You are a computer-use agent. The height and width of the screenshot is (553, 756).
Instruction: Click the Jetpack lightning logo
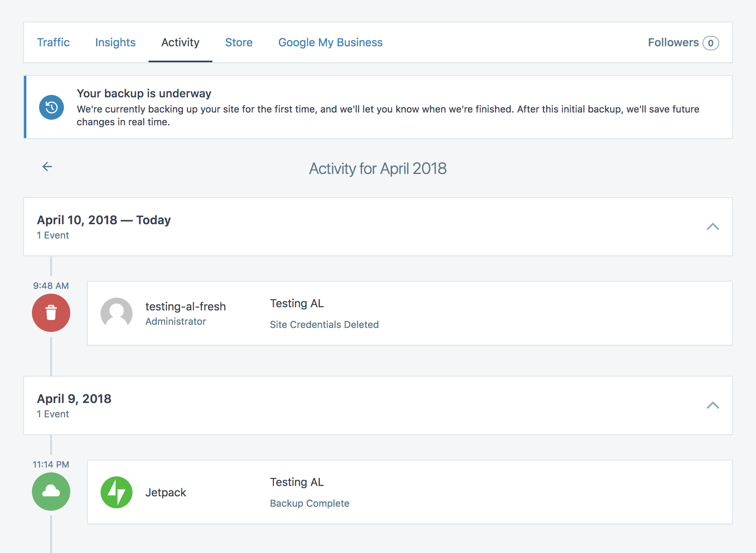pyautogui.click(x=117, y=492)
